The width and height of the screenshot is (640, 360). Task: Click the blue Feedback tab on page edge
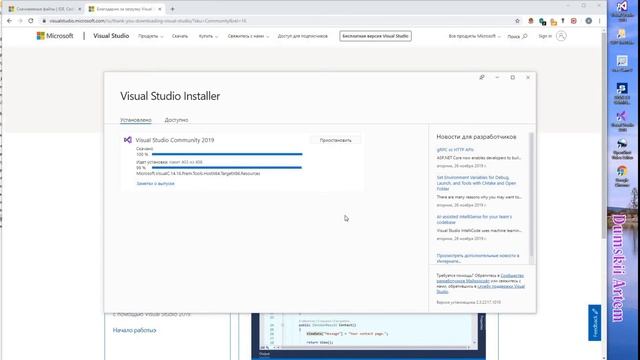pyautogui.click(x=595, y=323)
